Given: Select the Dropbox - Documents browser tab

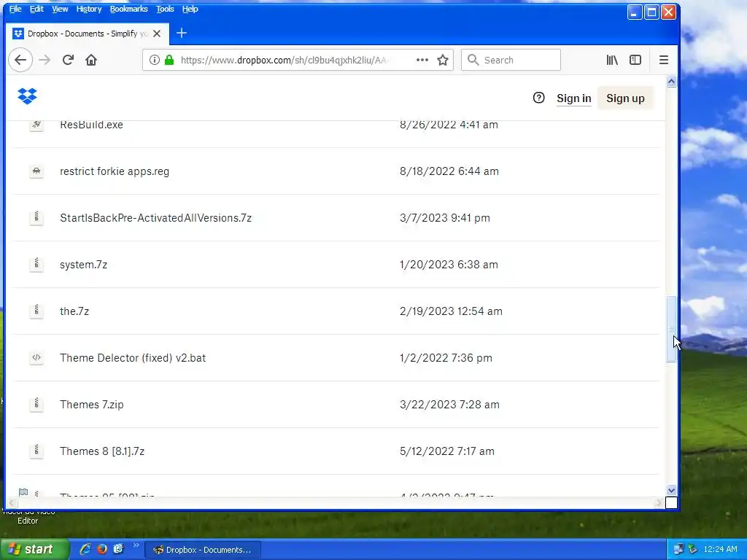Looking at the screenshot, I should tap(88, 34).
